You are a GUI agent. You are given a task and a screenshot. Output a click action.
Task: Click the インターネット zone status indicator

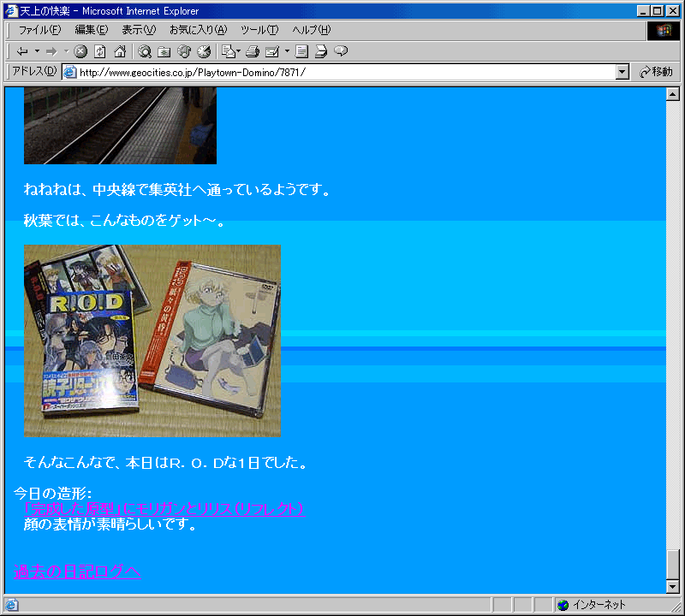[593, 605]
